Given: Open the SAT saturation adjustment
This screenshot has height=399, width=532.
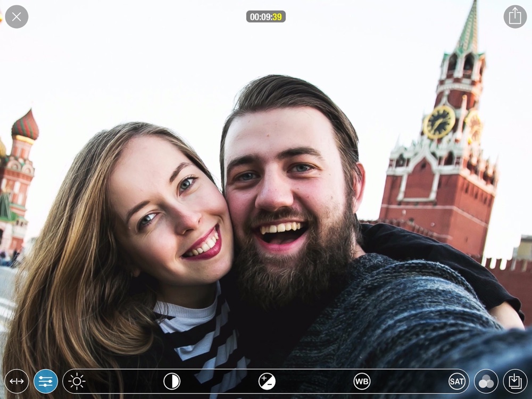Looking at the screenshot, I should tap(456, 381).
